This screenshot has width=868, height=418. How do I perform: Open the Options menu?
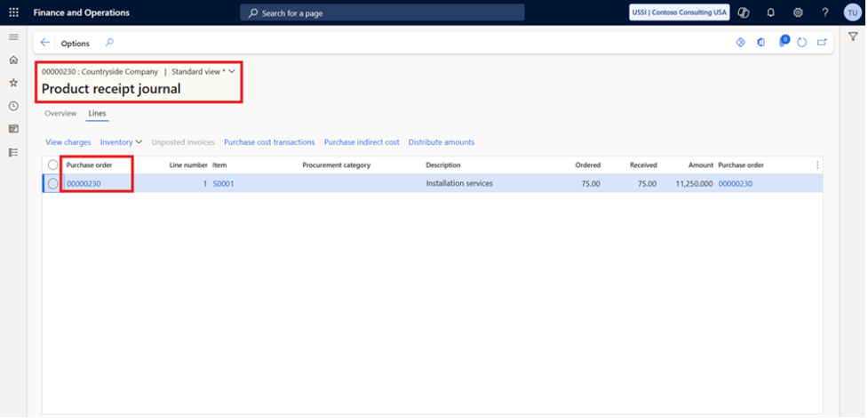(x=76, y=44)
